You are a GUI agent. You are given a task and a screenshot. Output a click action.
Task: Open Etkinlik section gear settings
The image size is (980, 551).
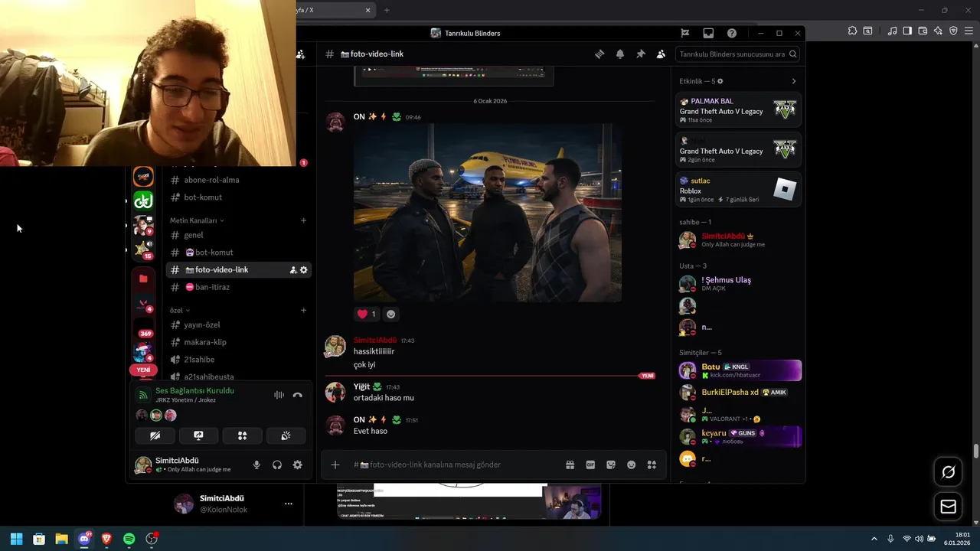coord(720,81)
